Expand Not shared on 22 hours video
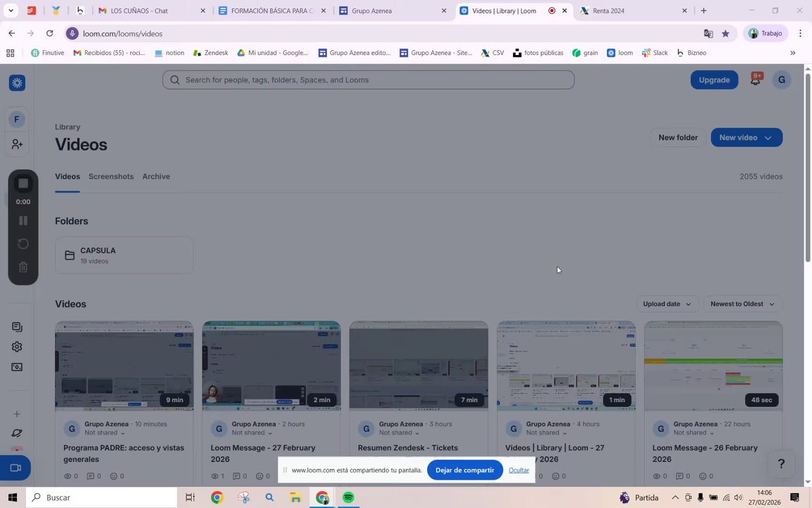This screenshot has width=812, height=508. pos(694,433)
